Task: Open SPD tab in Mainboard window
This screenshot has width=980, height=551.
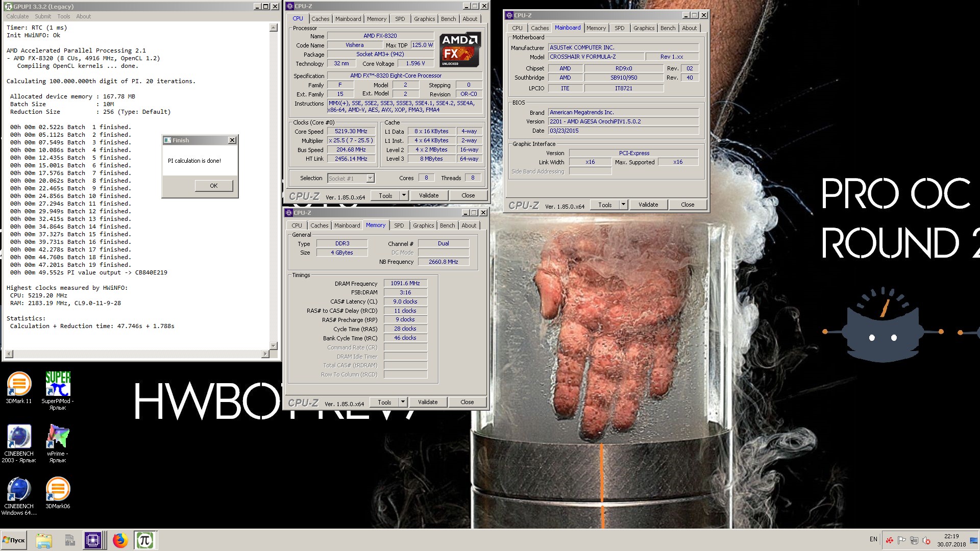Action: (619, 28)
